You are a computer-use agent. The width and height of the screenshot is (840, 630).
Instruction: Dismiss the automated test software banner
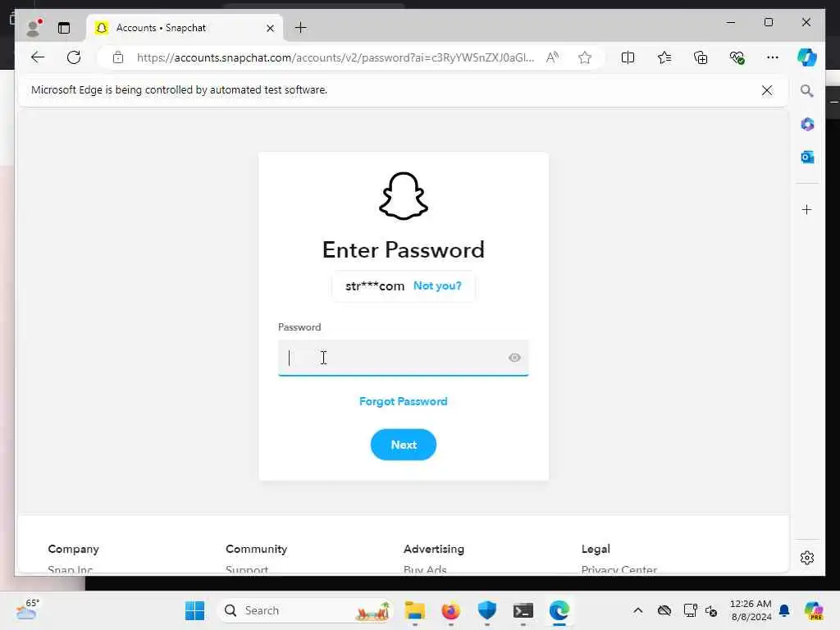click(767, 90)
